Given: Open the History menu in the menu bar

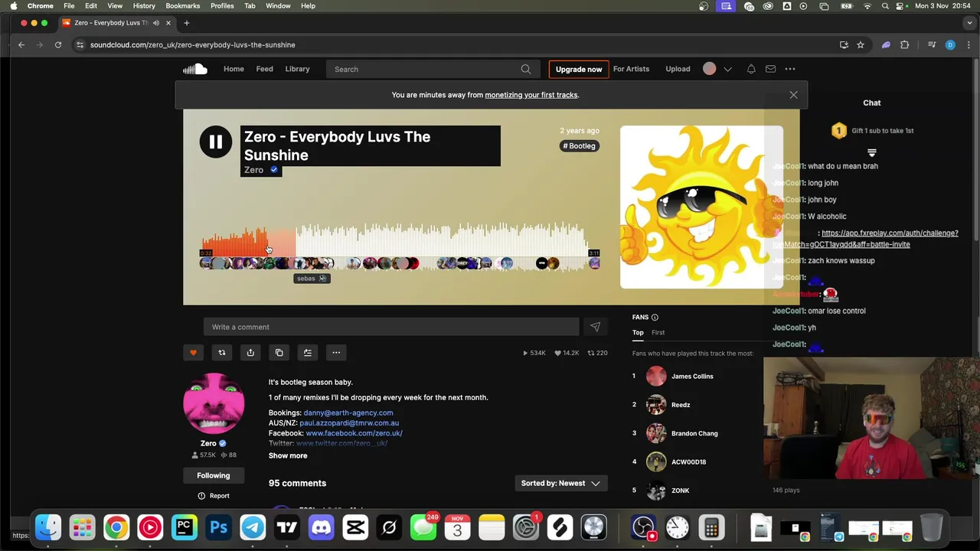Looking at the screenshot, I should point(144,6).
